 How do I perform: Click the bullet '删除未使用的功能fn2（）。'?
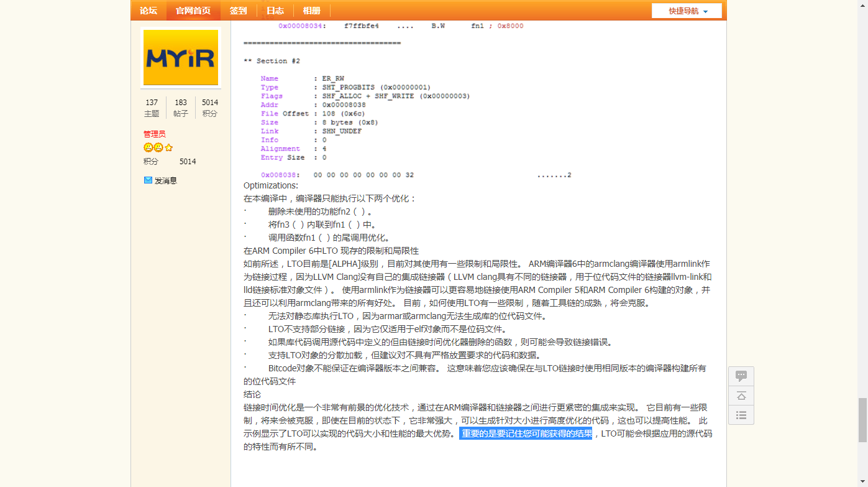[320, 211]
